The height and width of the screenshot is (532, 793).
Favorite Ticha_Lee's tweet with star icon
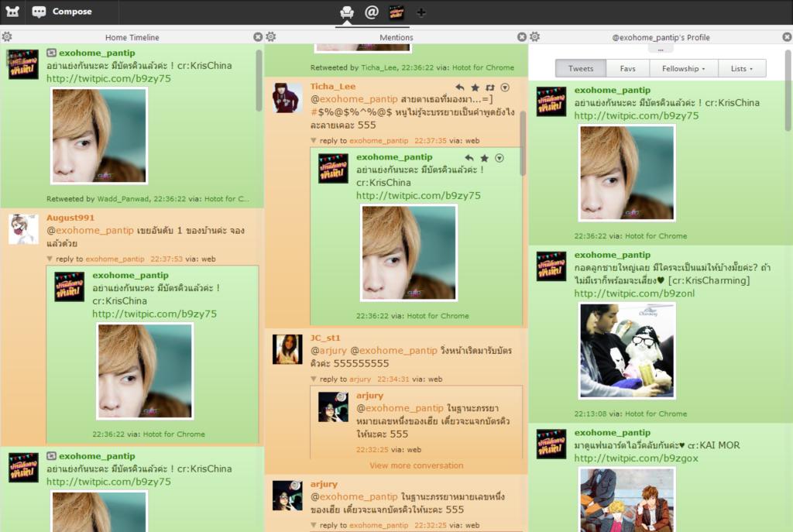point(475,88)
